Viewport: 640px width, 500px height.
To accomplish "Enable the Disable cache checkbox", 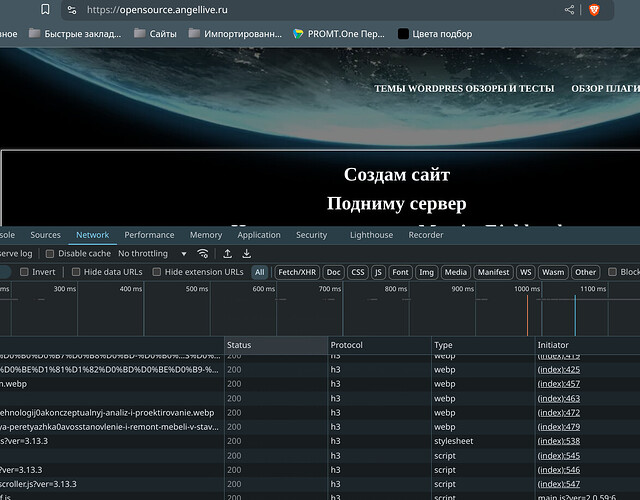I will [51, 254].
